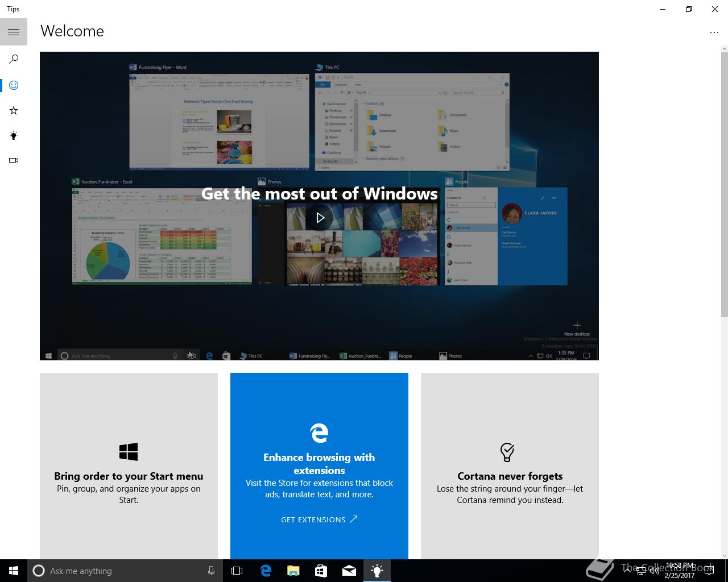Image resolution: width=728 pixels, height=582 pixels.
Task: Click the hero video thumbnail title text
Action: coord(320,194)
